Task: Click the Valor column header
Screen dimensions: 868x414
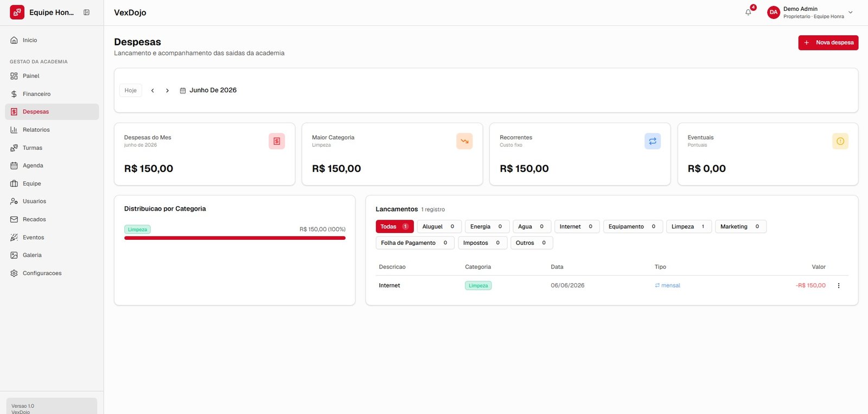Action: 819,267
